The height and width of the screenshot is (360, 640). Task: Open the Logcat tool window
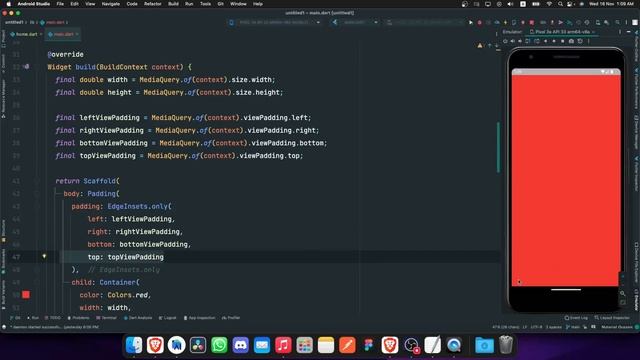[167, 318]
